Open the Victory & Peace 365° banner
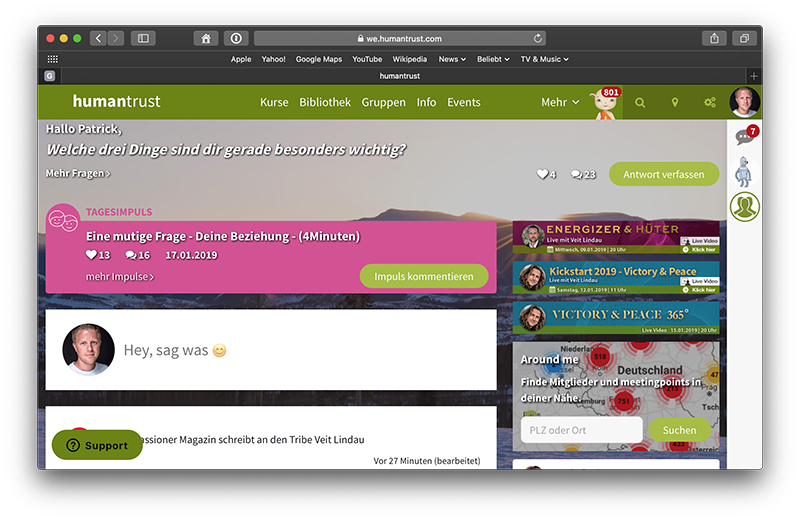Viewport: 800px width, 519px height. coord(616,318)
